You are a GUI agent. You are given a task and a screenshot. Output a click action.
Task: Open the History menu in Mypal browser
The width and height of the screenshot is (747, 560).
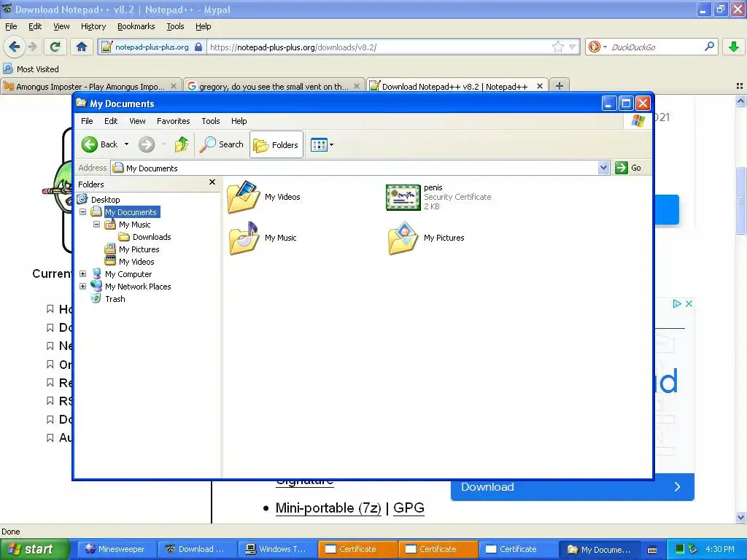pos(93,26)
